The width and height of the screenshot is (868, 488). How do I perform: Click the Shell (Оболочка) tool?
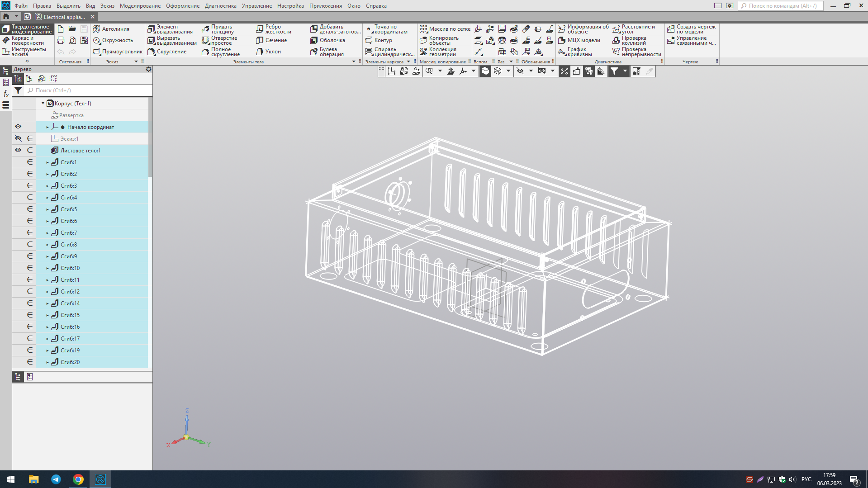pos(328,40)
